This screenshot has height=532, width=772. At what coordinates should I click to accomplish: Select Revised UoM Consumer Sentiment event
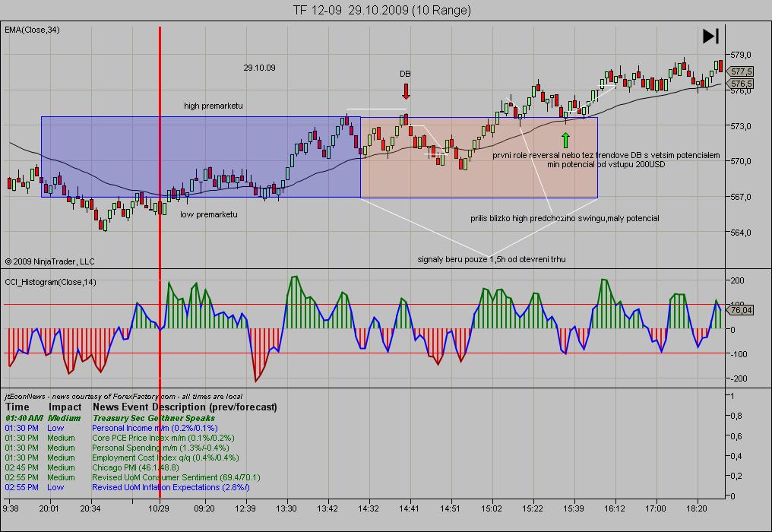click(x=176, y=477)
